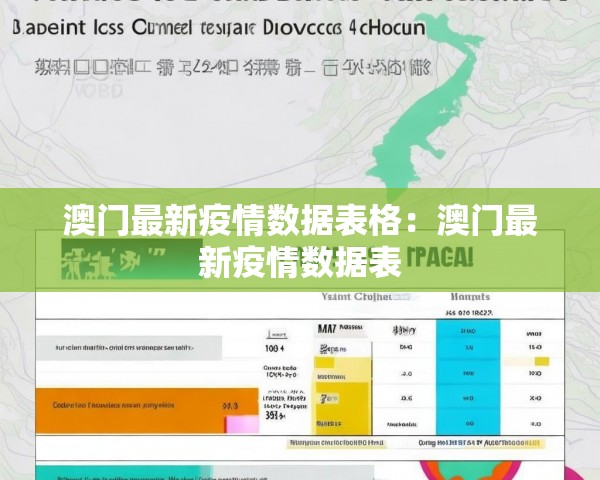Click the gray label bar above the orange bar
This screenshot has height=480, width=600.
pyautogui.click(x=129, y=348)
